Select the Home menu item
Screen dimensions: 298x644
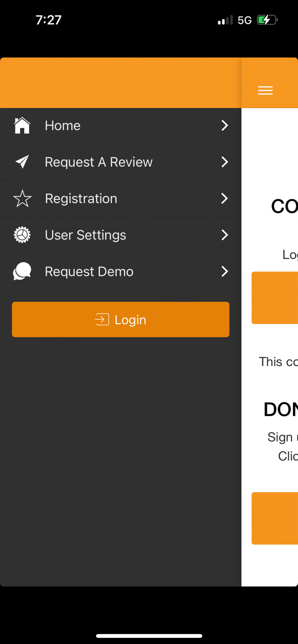click(121, 126)
